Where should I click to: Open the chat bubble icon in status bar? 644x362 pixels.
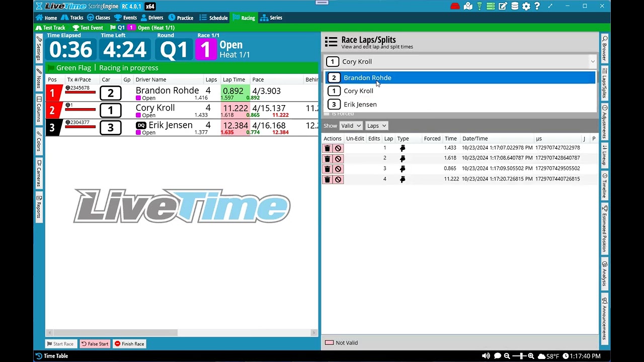pos(497,356)
